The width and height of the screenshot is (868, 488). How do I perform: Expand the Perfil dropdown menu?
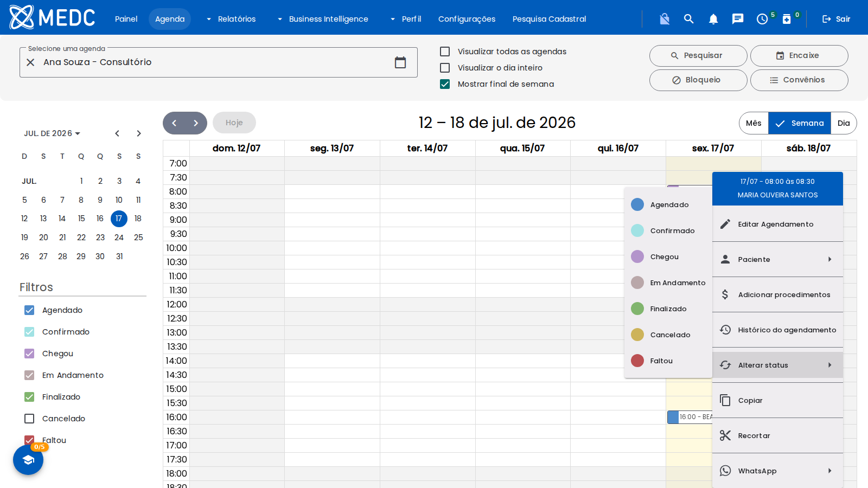click(406, 19)
